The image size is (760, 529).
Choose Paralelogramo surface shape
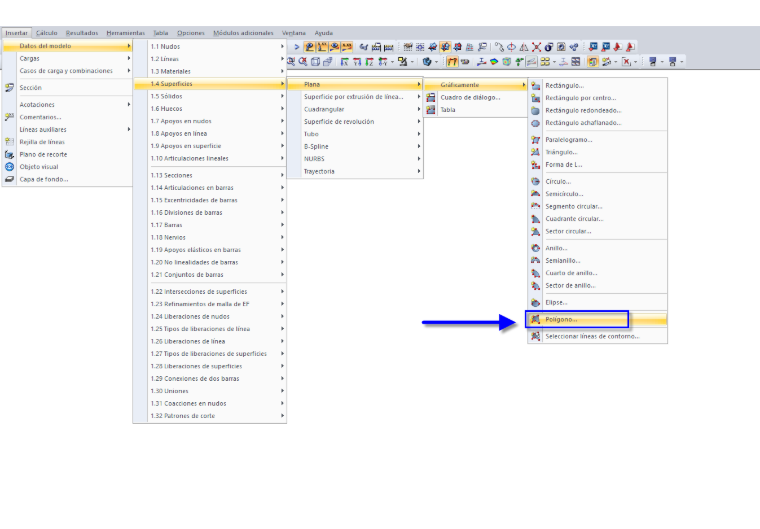(597, 140)
